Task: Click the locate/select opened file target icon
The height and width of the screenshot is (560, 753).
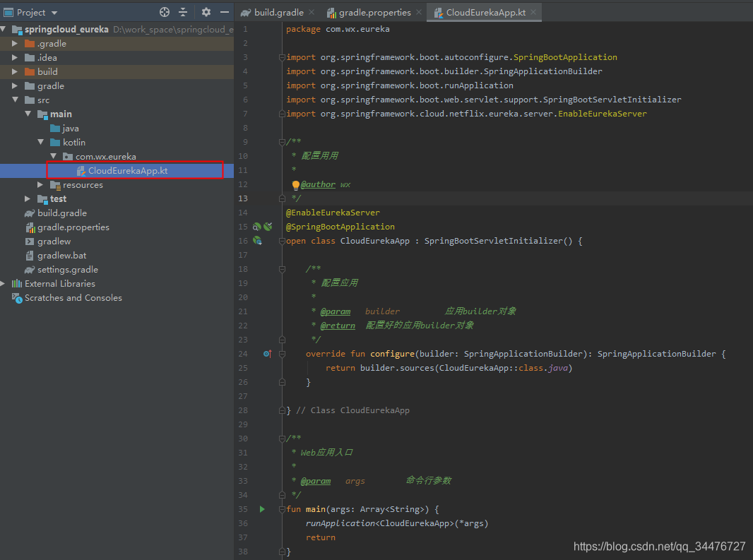Action: click(x=165, y=12)
